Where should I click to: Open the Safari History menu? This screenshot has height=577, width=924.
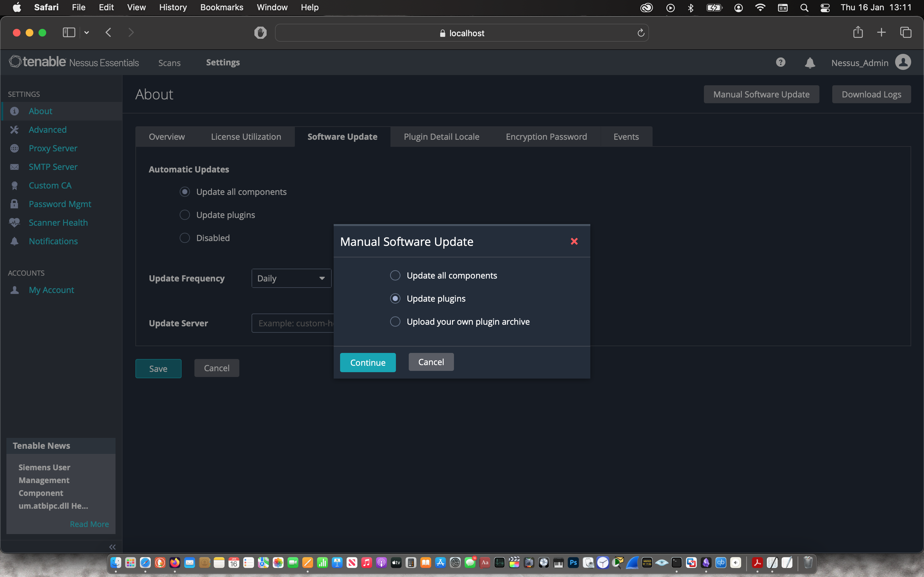[x=173, y=7]
